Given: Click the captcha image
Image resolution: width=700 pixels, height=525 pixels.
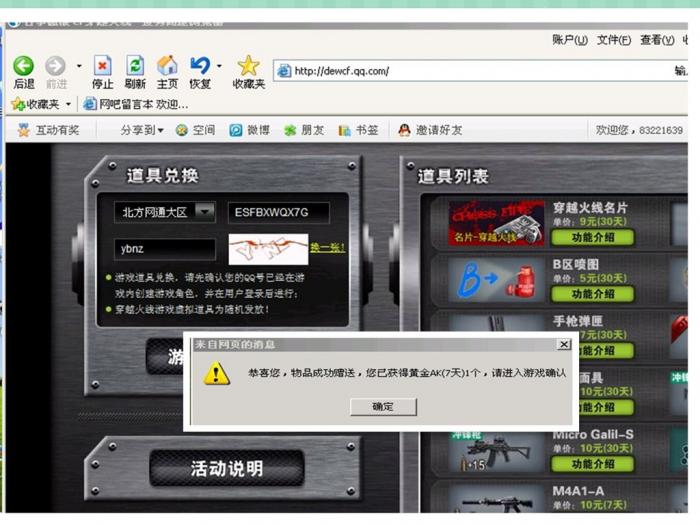Looking at the screenshot, I should 268,249.
